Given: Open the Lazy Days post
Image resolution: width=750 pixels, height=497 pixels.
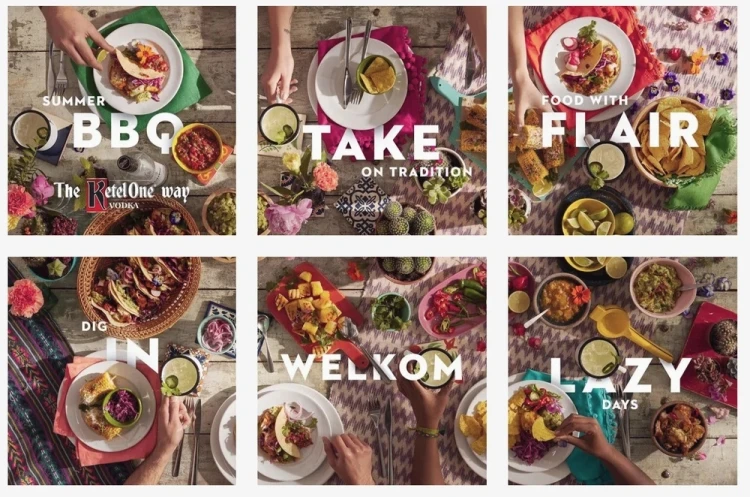Looking at the screenshot, I should click(x=623, y=371).
